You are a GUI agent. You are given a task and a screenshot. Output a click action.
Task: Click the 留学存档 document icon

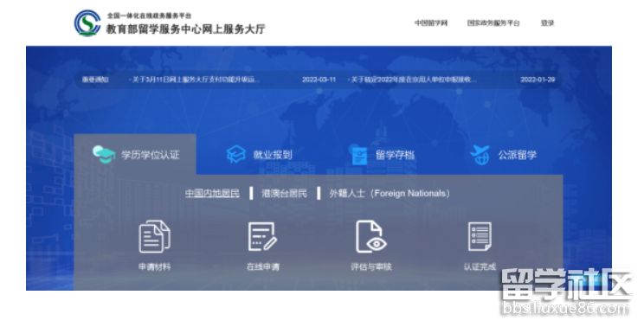click(359, 155)
